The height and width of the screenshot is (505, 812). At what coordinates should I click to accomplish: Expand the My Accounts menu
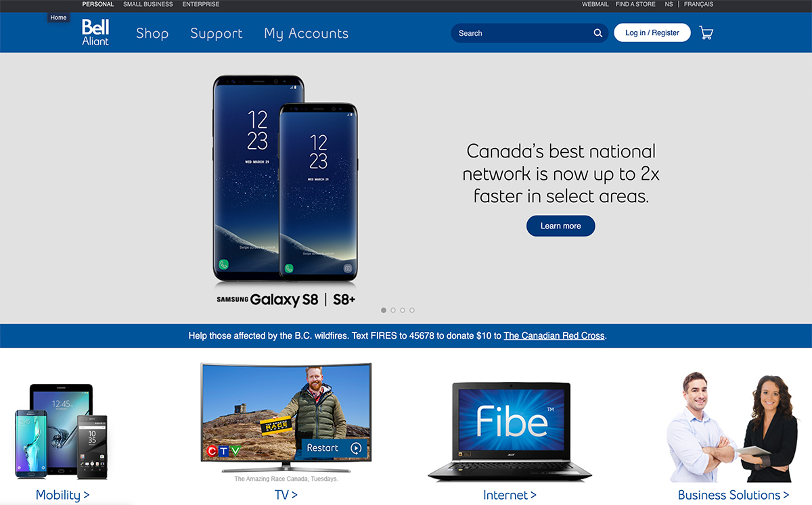click(x=307, y=33)
